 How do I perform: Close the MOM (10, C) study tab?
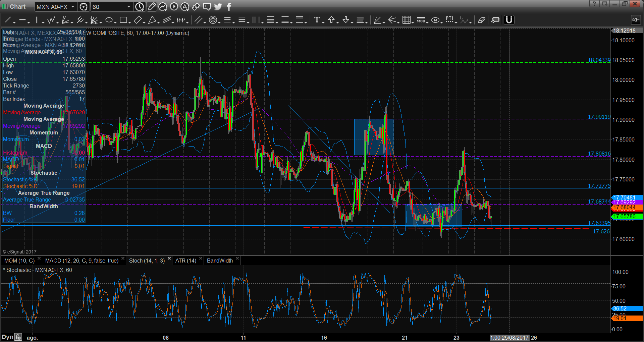tap(39, 259)
